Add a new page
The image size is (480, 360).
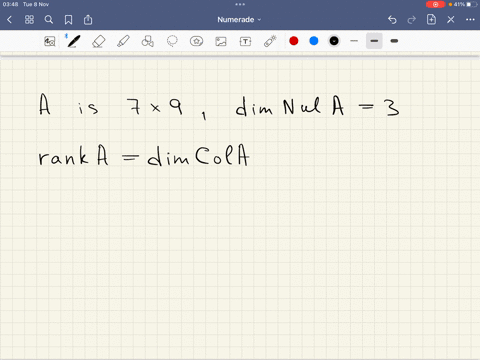(x=431, y=20)
